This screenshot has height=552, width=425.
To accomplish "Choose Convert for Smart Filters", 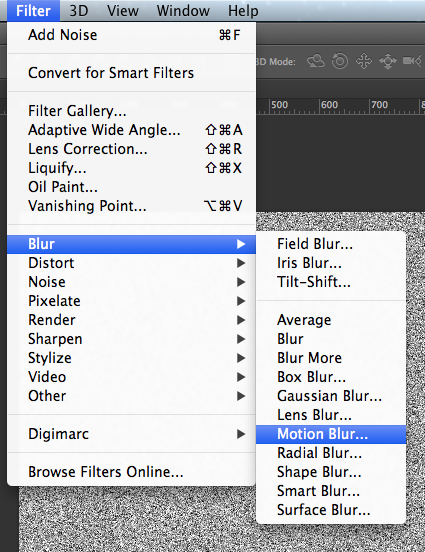I will pyautogui.click(x=131, y=73).
